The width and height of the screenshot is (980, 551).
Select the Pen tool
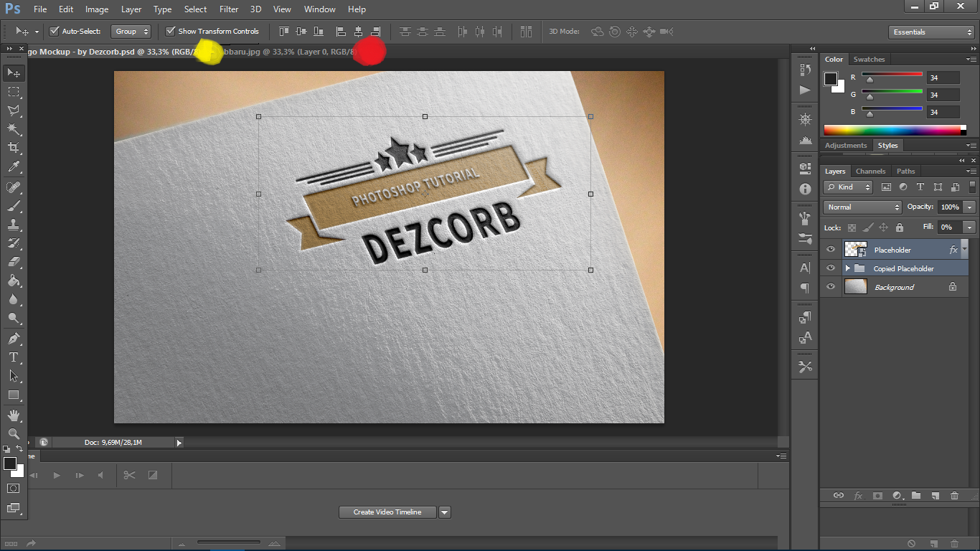(14, 338)
